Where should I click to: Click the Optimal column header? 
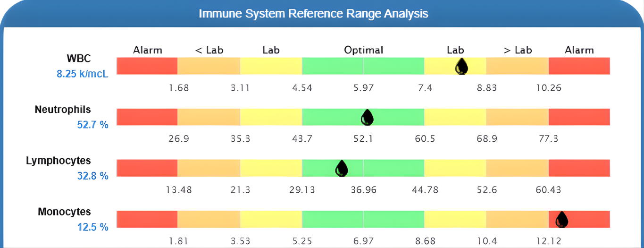[x=363, y=50]
